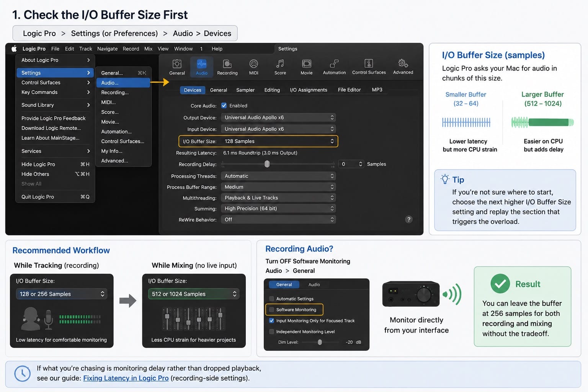Open the Process Buffer Range dropdown

278,187
